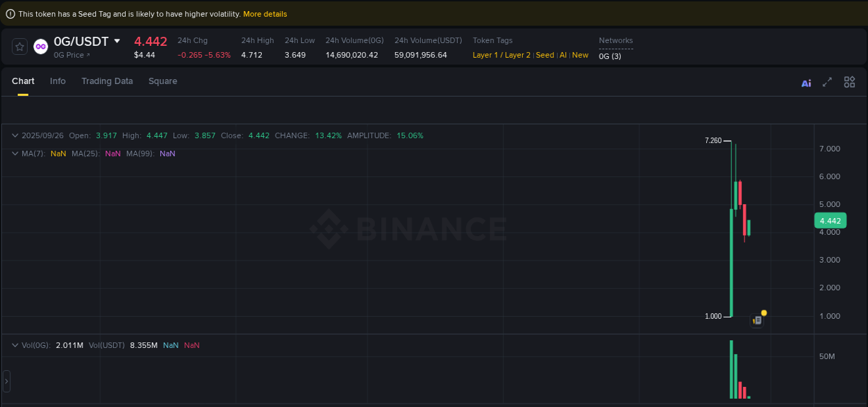Click the yellow notification dot on the chart marker
868x407 pixels.
pyautogui.click(x=764, y=313)
